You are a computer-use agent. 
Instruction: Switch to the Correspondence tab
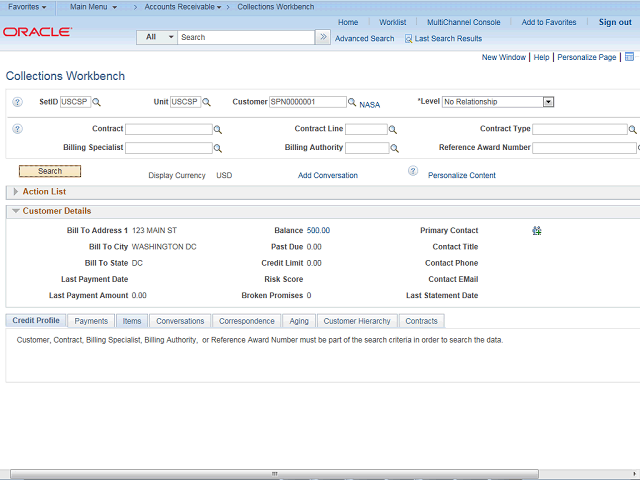(247, 321)
